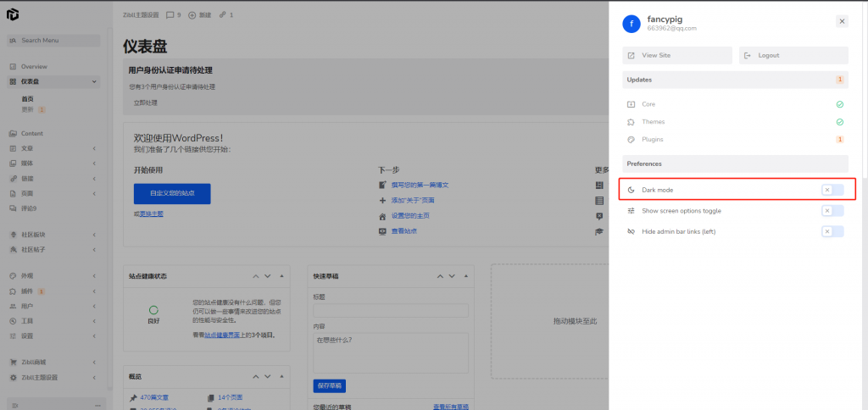Click the 标题 title input box

pyautogui.click(x=391, y=310)
